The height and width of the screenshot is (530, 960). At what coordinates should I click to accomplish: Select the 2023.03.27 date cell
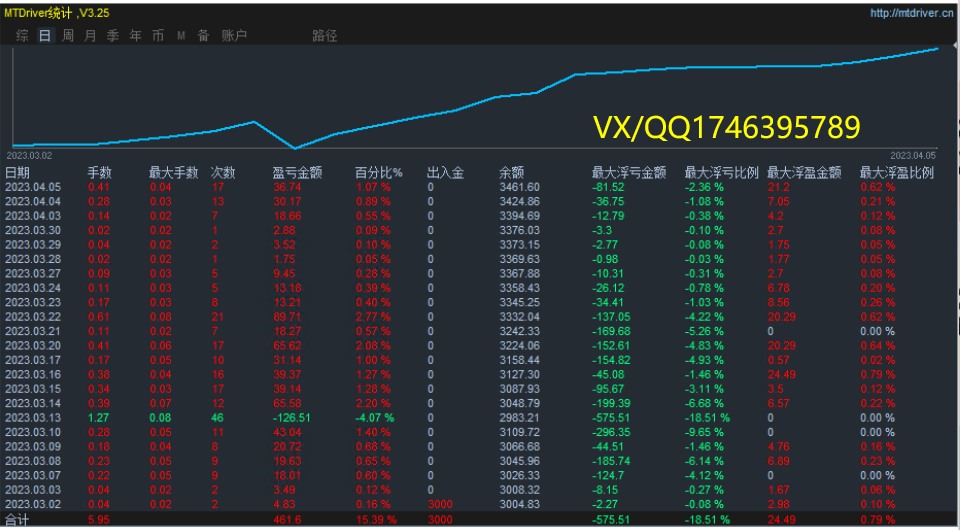[x=33, y=274]
